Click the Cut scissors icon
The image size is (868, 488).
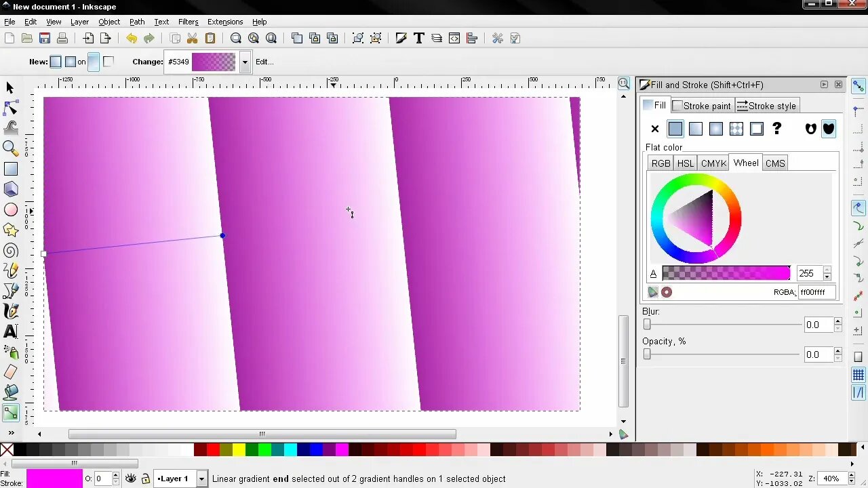click(193, 38)
